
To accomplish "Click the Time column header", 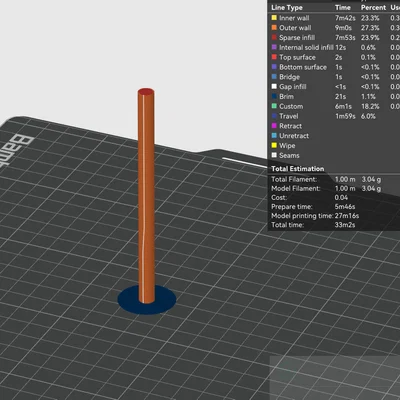I will [343, 8].
